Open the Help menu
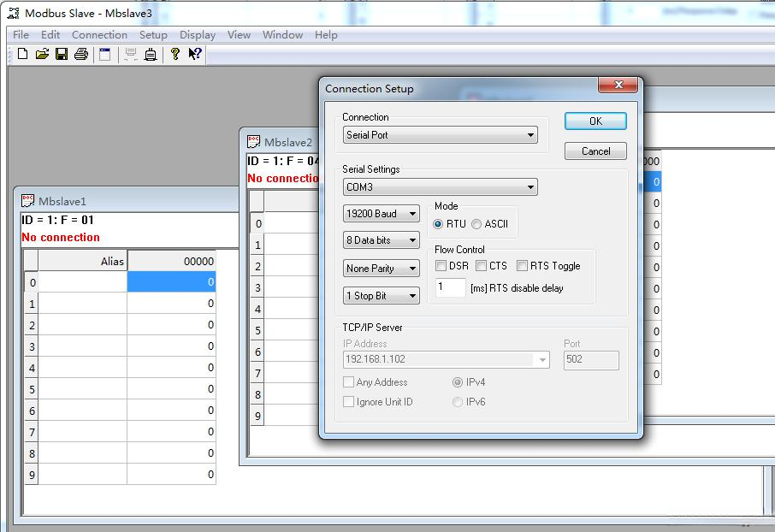775x532 pixels. pyautogui.click(x=326, y=35)
